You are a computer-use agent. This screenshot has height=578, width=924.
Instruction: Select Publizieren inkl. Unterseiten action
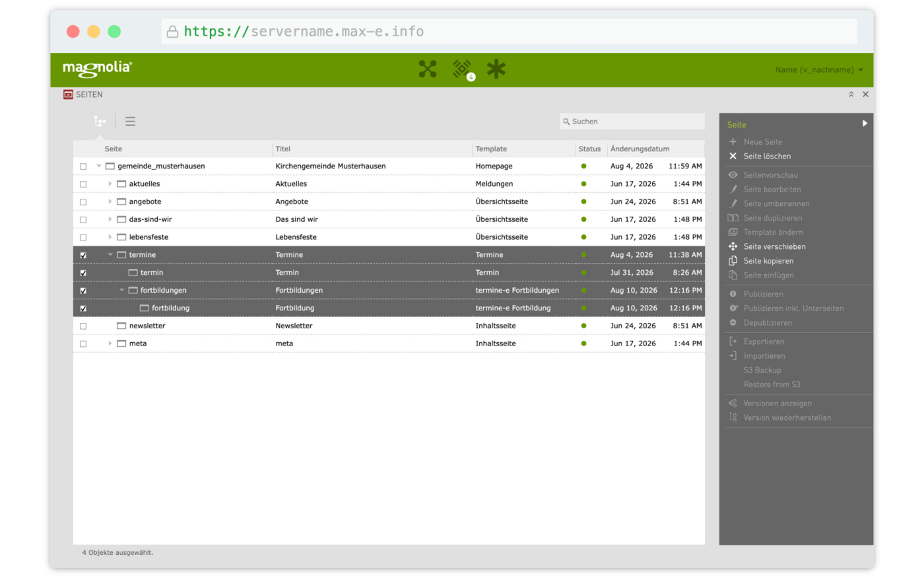coord(793,308)
